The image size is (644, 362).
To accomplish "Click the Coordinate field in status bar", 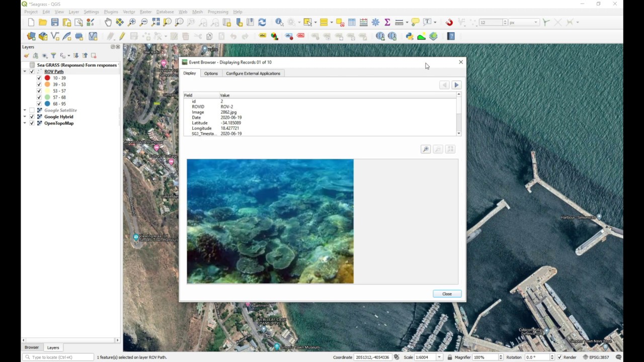I will [x=372, y=357].
